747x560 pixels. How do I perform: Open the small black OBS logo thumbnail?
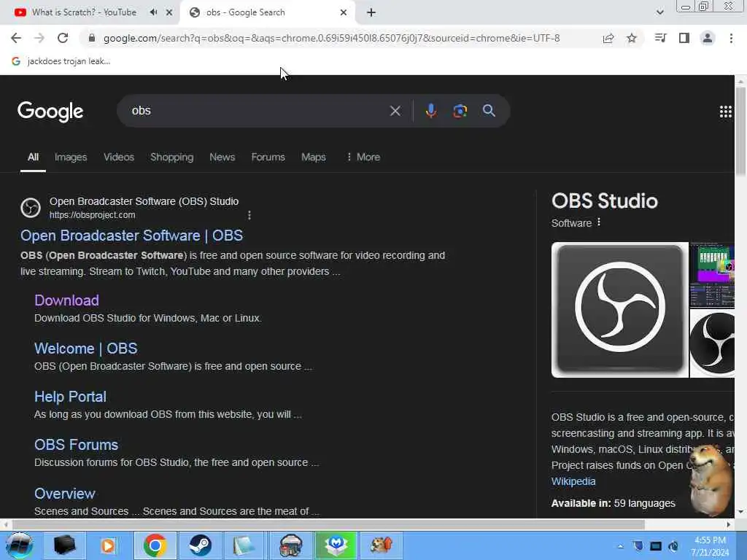click(x=712, y=343)
